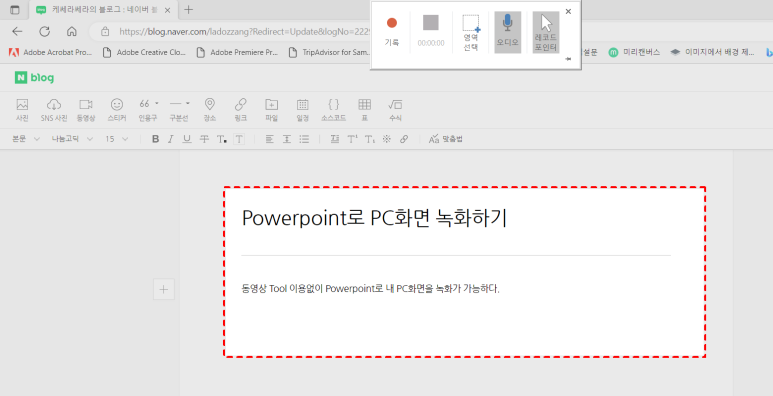Open the SNS 사진 cloud import

click(54, 109)
